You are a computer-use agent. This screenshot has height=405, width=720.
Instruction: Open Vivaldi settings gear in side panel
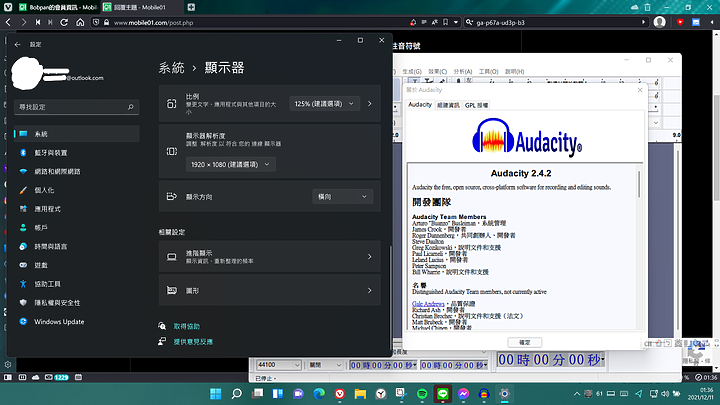click(x=8, y=364)
